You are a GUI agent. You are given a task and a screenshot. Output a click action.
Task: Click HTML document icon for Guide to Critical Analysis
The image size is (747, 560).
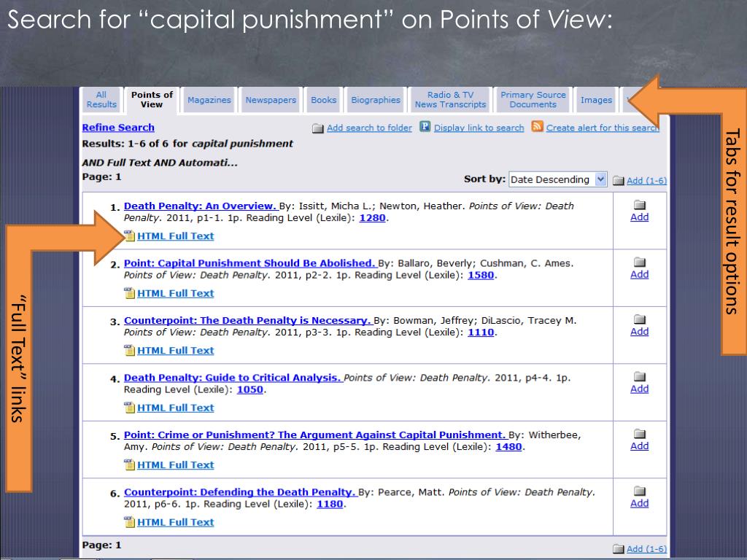click(x=130, y=407)
